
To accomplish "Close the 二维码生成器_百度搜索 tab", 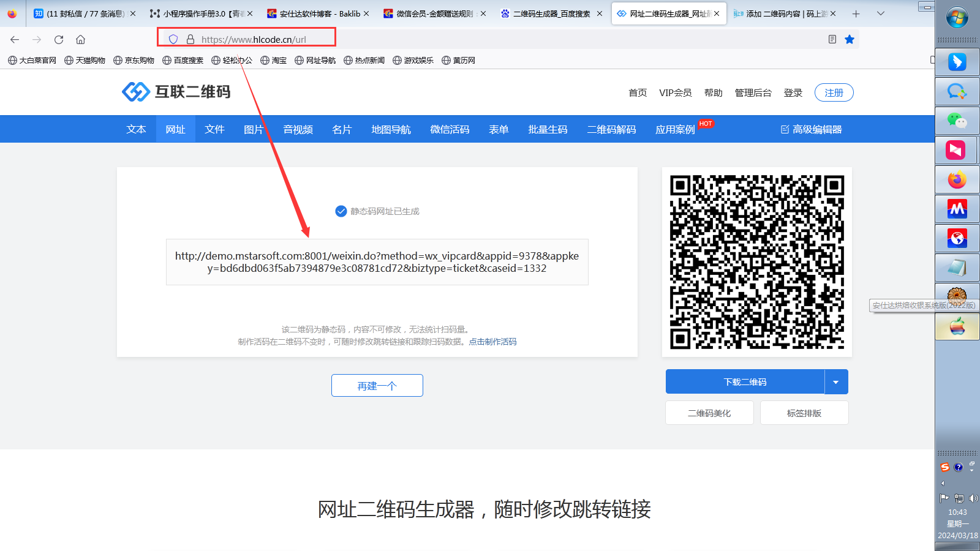I will pos(600,13).
